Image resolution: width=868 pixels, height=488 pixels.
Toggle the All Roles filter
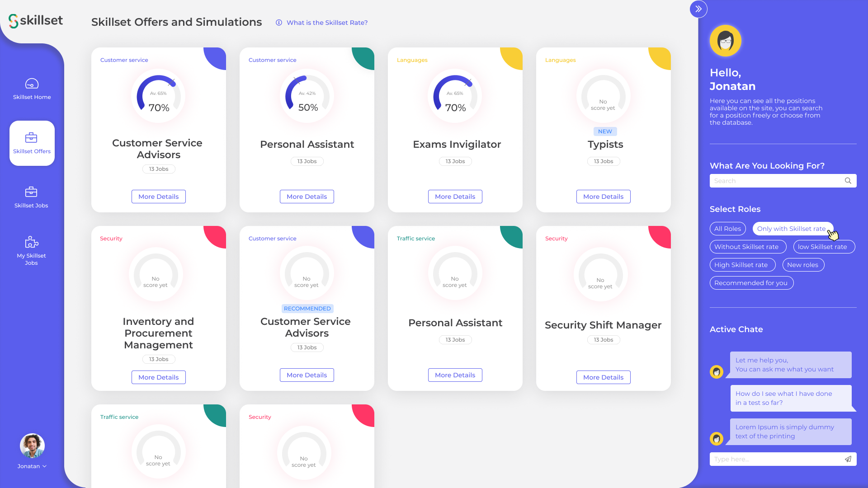[727, 229]
